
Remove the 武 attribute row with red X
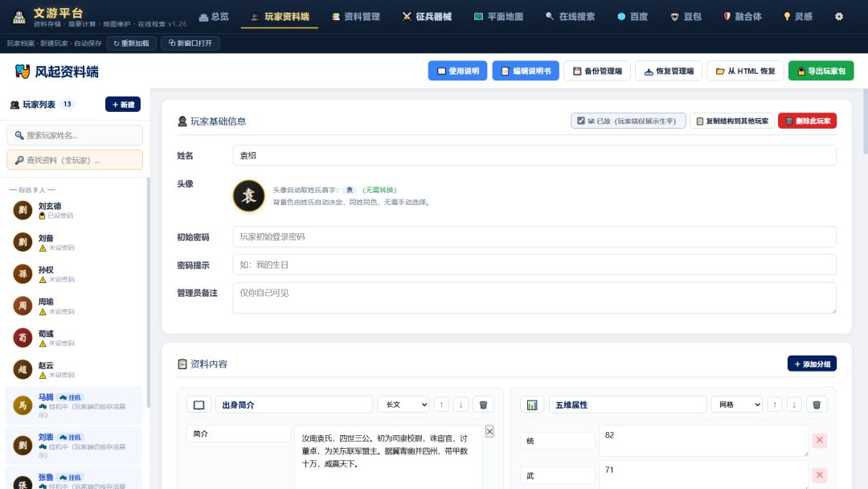[819, 475]
